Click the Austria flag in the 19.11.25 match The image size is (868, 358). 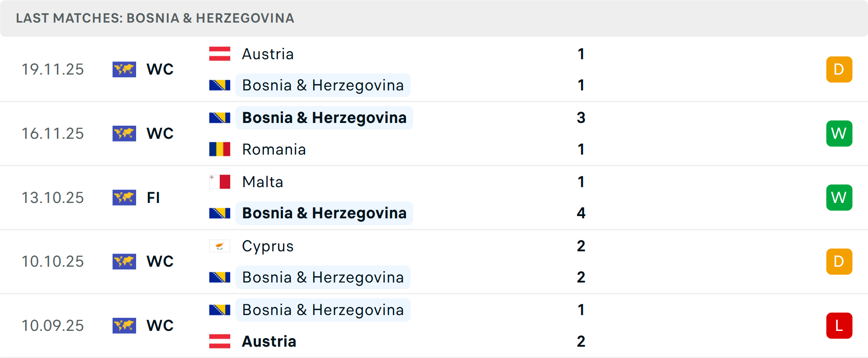click(x=220, y=54)
